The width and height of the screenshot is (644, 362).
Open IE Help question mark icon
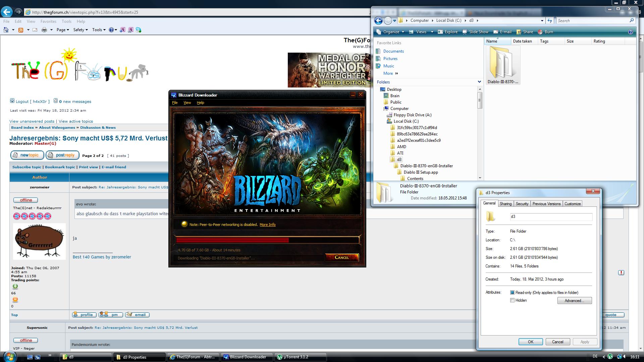click(x=111, y=30)
